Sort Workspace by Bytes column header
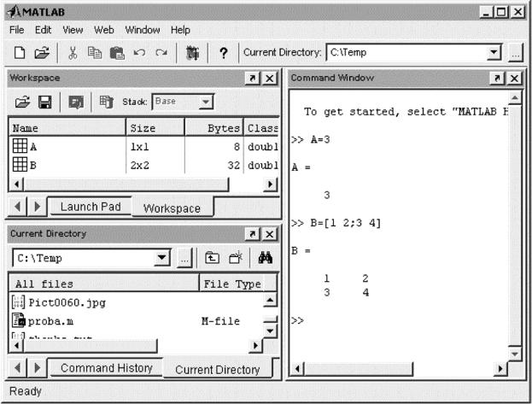 (214, 128)
